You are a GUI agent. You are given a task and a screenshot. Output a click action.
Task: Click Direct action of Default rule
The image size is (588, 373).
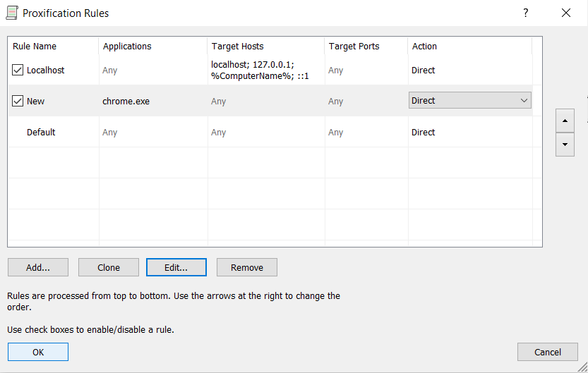click(x=423, y=132)
